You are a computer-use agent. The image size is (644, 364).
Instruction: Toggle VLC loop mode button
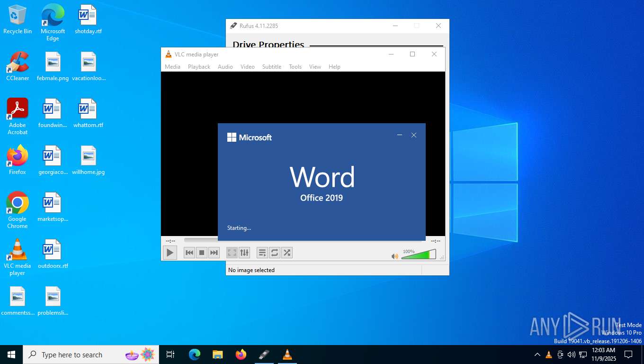click(275, 253)
